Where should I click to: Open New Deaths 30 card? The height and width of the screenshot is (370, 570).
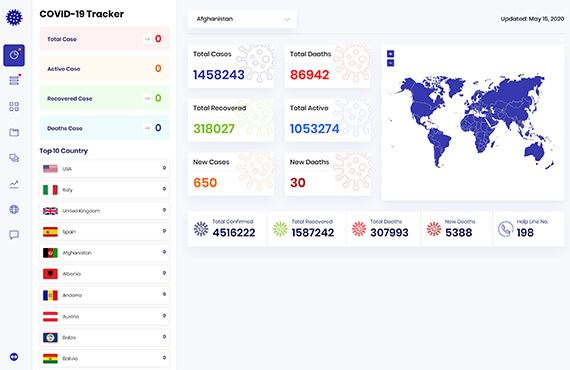pyautogui.click(x=328, y=174)
